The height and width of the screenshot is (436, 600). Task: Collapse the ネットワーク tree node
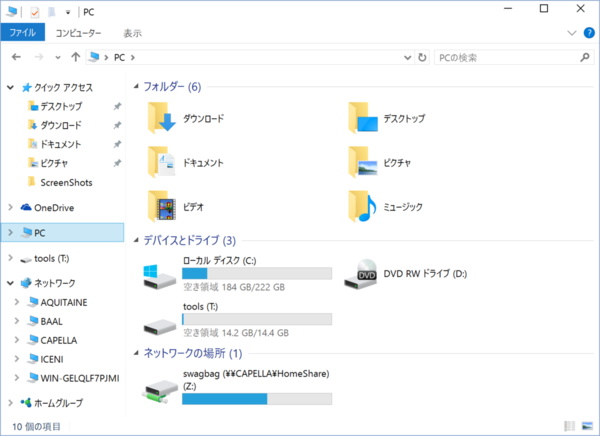pos(10,283)
